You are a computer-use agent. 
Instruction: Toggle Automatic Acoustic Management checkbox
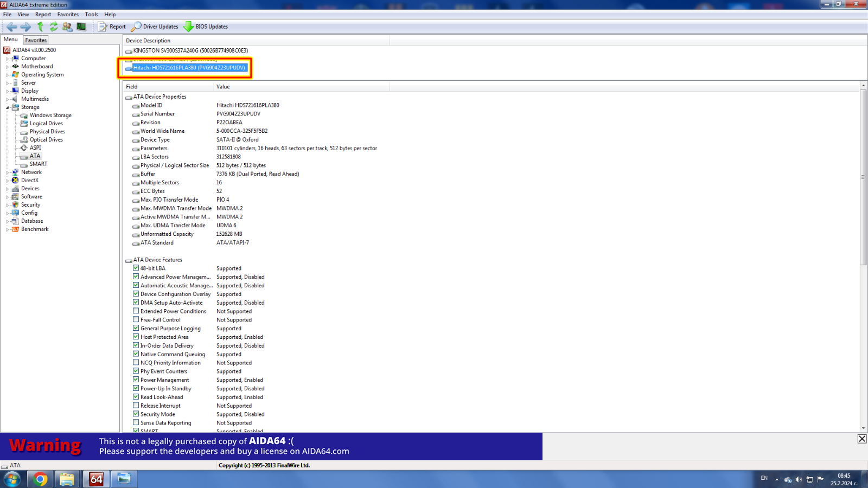136,285
